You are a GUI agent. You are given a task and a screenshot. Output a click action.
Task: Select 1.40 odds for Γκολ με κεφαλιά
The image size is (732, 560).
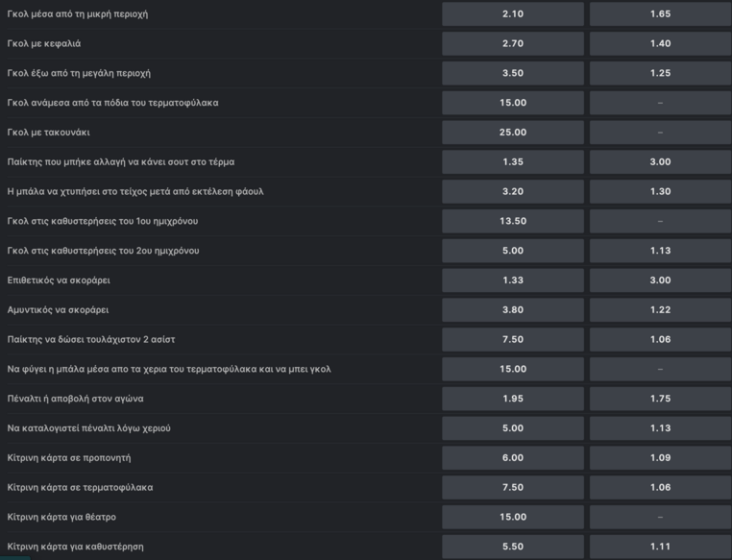click(x=660, y=43)
